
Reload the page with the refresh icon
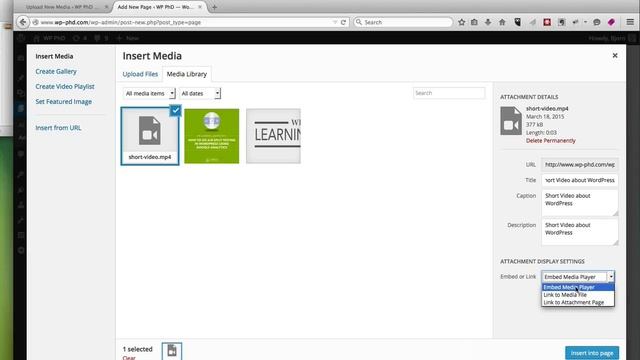point(343,22)
